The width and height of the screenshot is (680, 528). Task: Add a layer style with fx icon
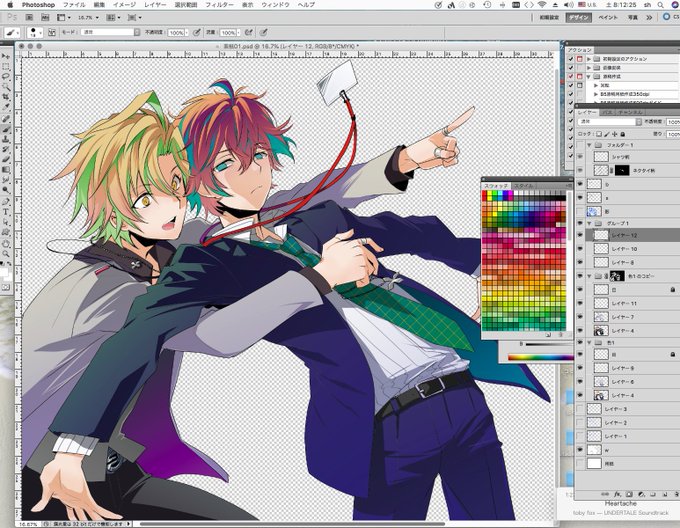click(618, 494)
